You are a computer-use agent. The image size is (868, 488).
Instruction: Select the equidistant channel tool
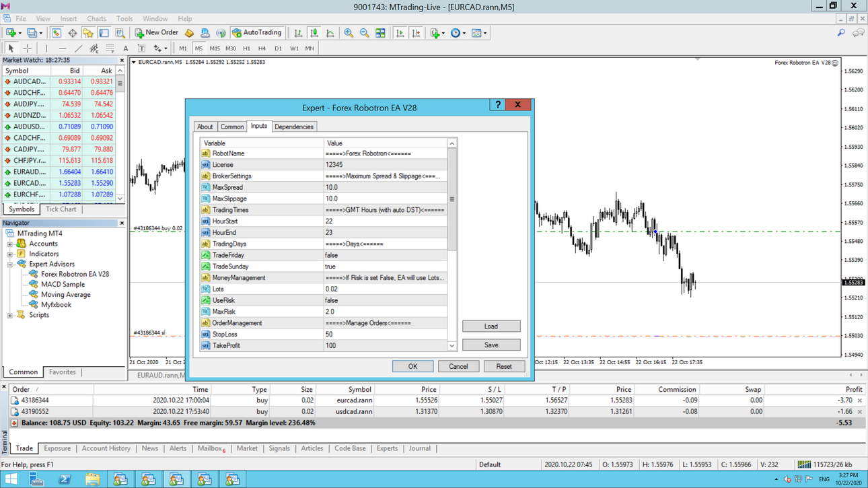(x=94, y=48)
